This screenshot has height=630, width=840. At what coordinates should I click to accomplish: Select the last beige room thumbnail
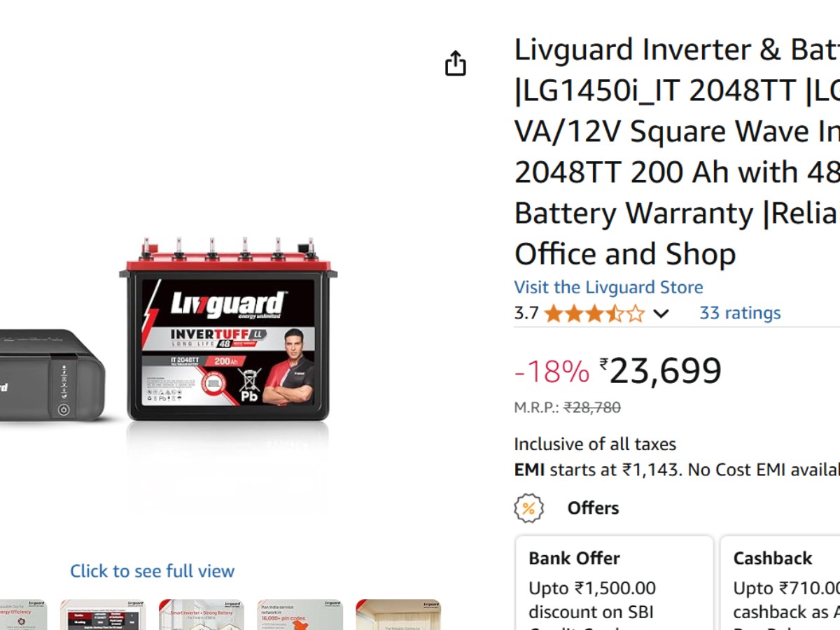click(398, 615)
